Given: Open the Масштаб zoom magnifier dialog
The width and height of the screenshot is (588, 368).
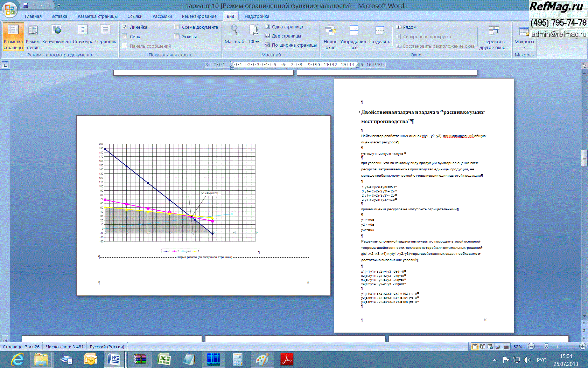Looking at the screenshot, I should click(x=234, y=30).
